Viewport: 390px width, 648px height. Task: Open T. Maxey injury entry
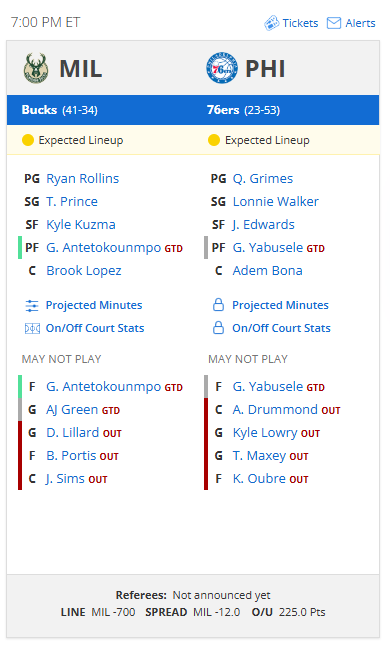pyautogui.click(x=259, y=456)
